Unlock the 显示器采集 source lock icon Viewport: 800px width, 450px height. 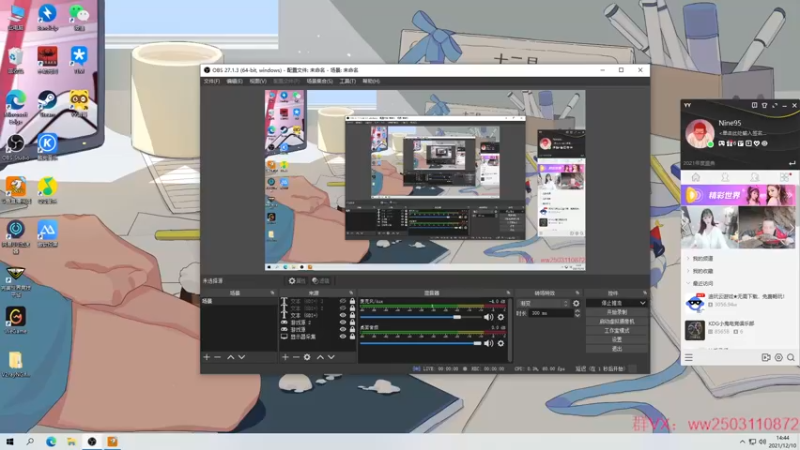(352, 337)
